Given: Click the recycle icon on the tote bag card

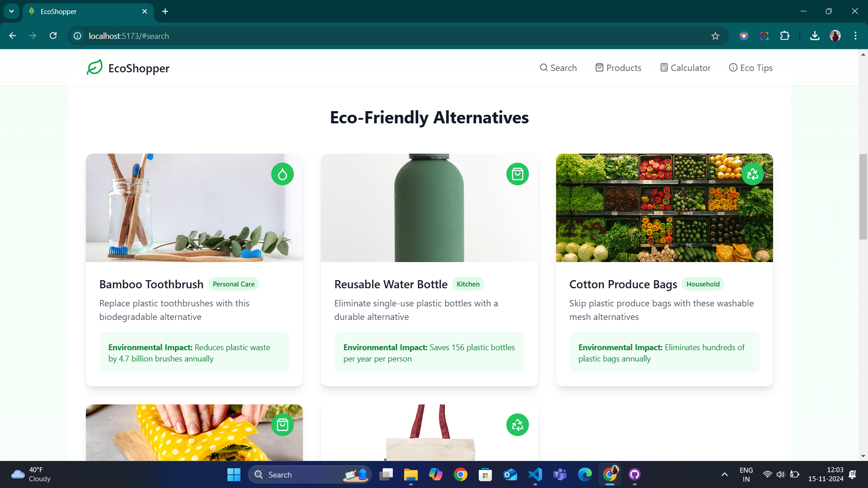Looking at the screenshot, I should point(518,425).
